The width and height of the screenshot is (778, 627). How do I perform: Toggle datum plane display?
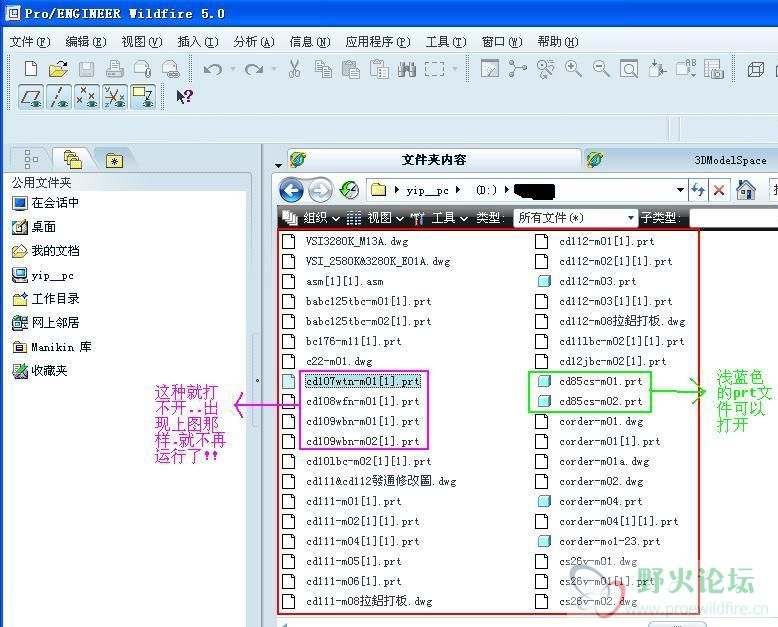[31, 97]
